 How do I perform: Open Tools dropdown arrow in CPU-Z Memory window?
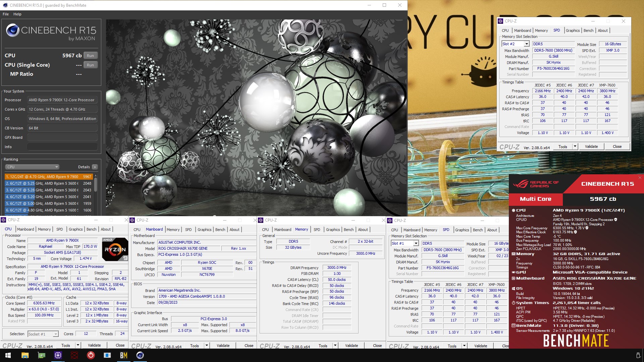coord(335,346)
